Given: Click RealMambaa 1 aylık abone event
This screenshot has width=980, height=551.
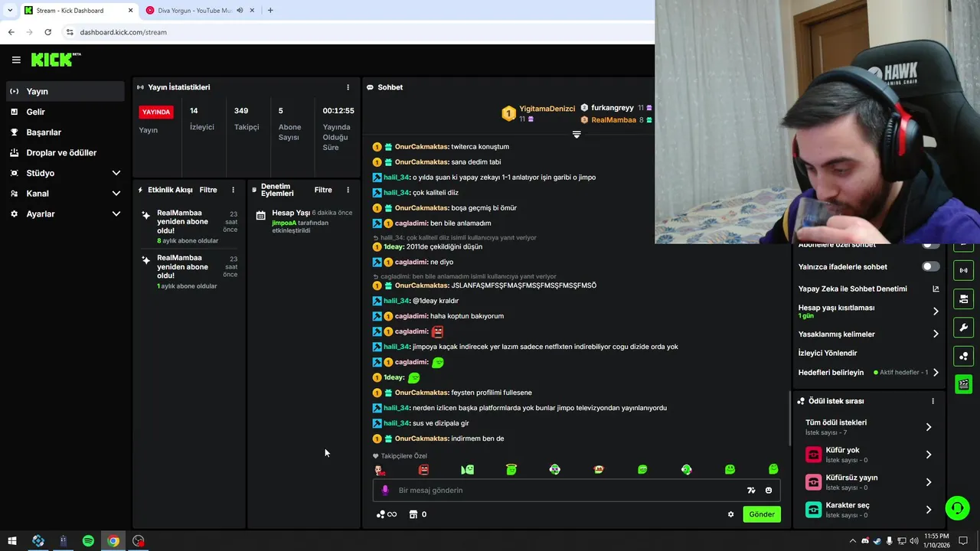Looking at the screenshot, I should [189, 272].
